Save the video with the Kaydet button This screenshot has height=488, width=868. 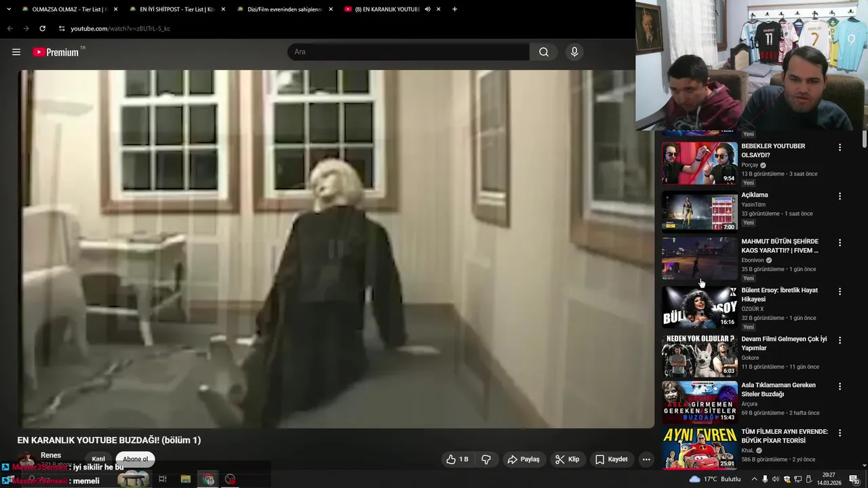tap(611, 460)
